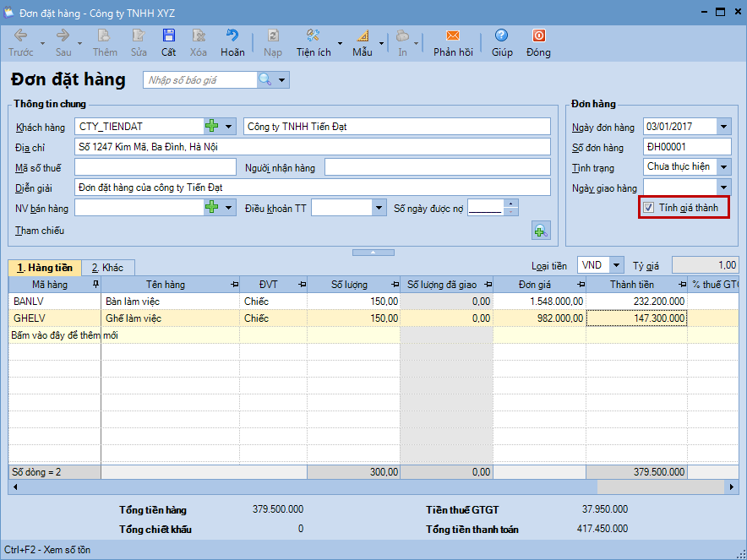Click the Tham chiếu add reference icon
The width and height of the screenshot is (747, 560).
540,230
